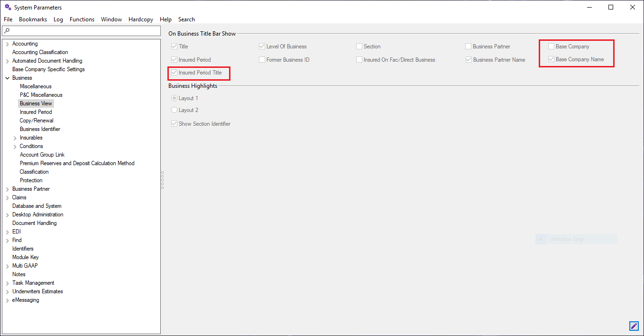644x336 pixels.
Task: Expand the Accounting tree node
Action: point(7,44)
